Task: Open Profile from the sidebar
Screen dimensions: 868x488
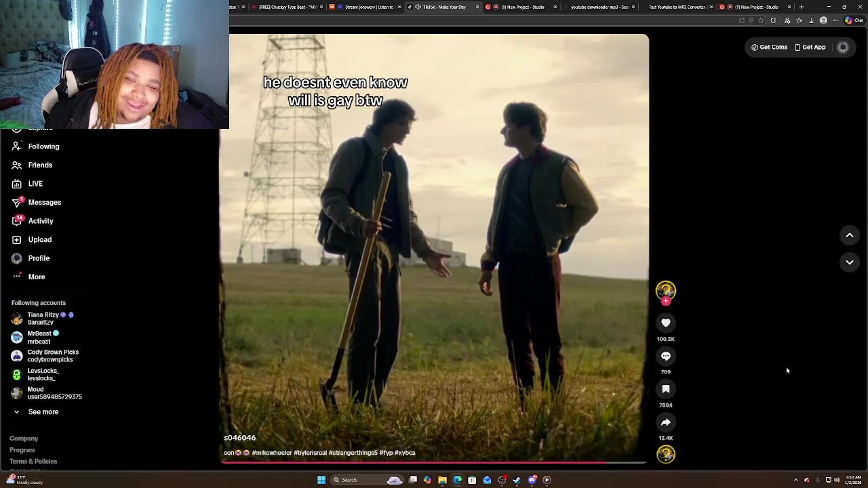Action: point(31,258)
